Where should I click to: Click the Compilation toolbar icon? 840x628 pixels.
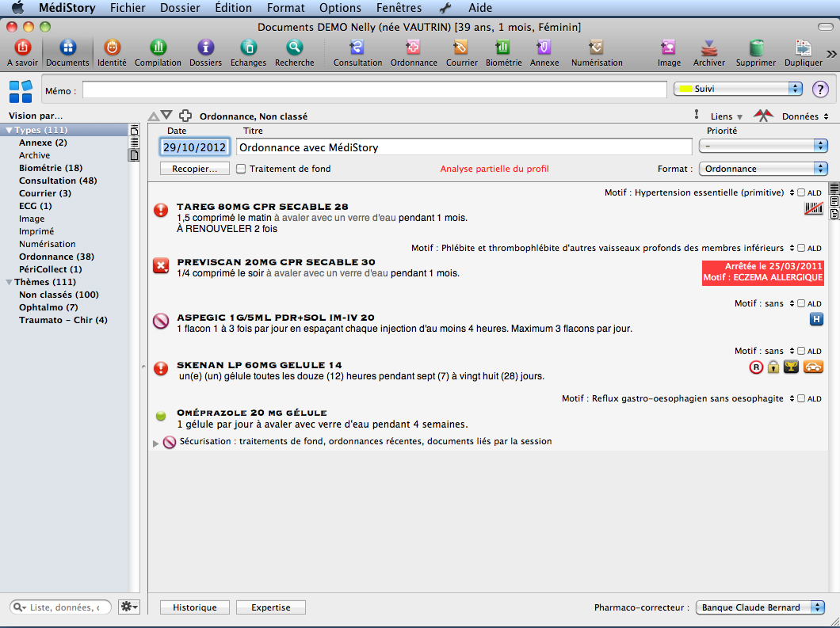(x=158, y=48)
